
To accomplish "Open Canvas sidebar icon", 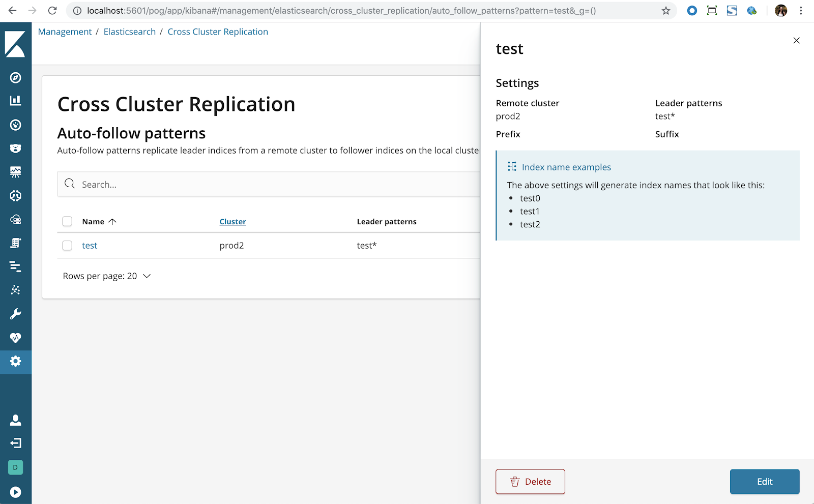I will [16, 172].
